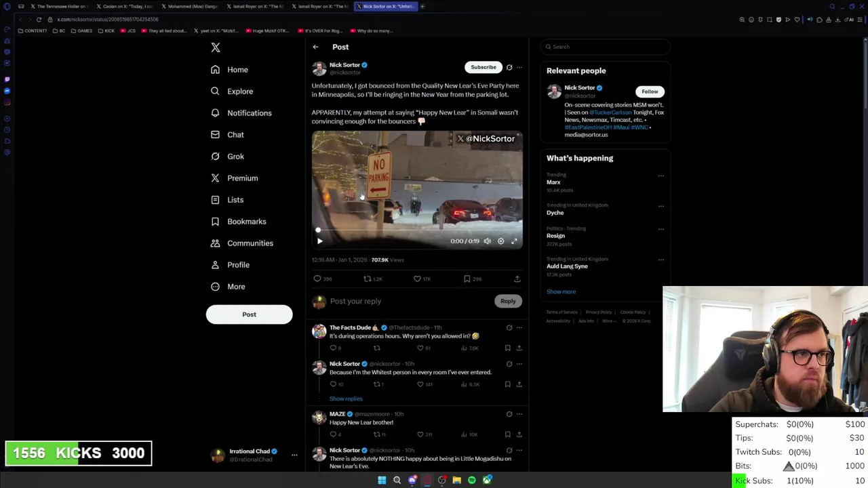868x488 pixels.
Task: Open Lists
Action: (x=227, y=200)
